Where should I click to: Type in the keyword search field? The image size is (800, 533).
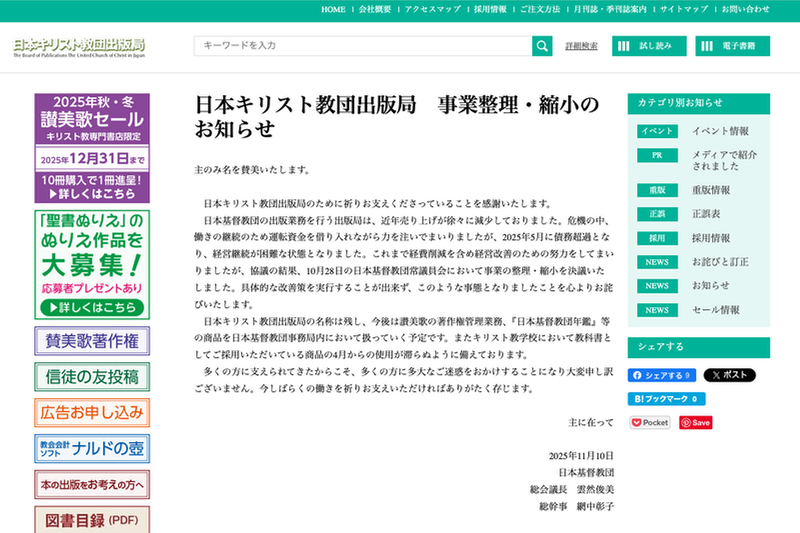[x=363, y=45]
